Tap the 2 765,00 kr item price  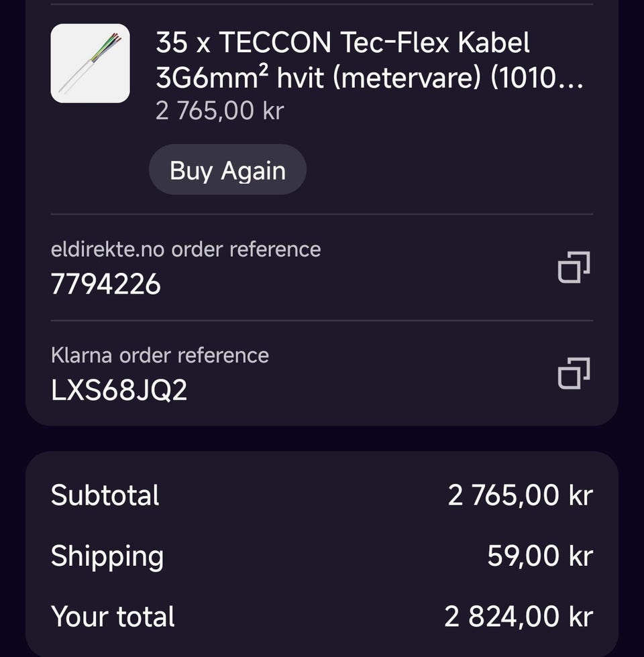click(219, 110)
